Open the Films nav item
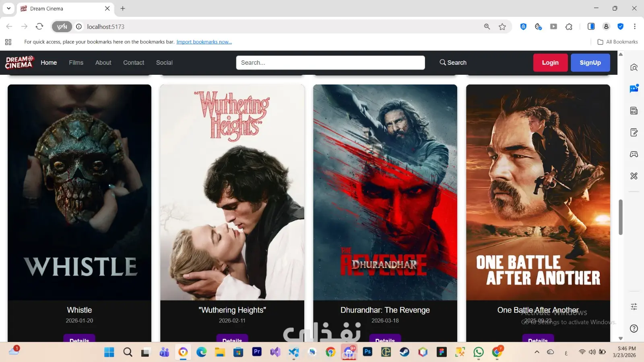Screen dimensions: 644x362 tap(76, 62)
